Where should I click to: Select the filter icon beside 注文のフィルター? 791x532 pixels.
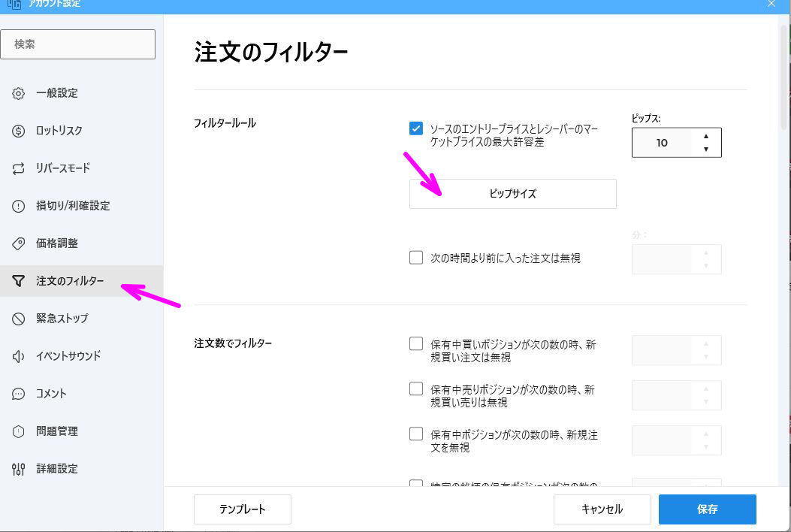[18, 280]
